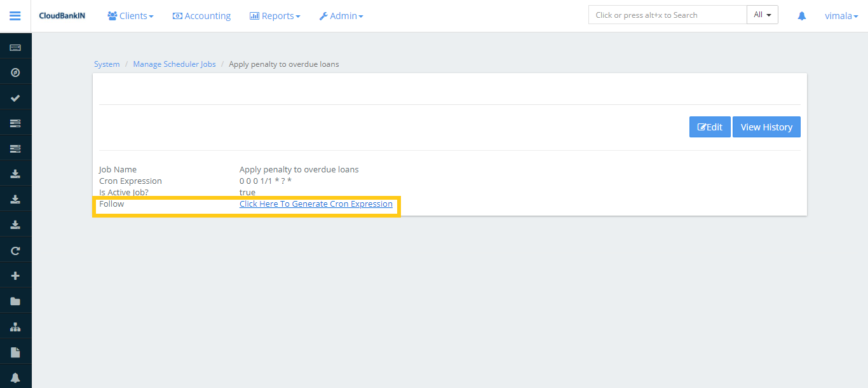Click the View History button
This screenshot has height=388, width=868.
(x=766, y=127)
